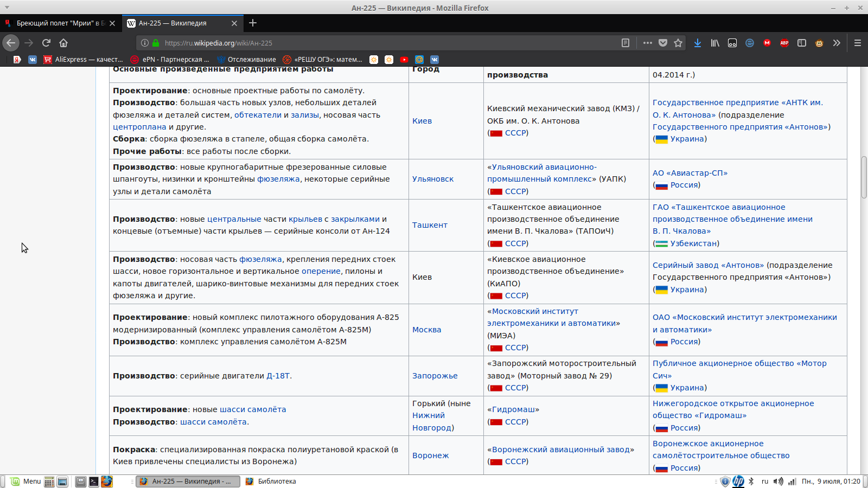Save this page to Pocket
The height and width of the screenshot is (488, 868).
663,43
